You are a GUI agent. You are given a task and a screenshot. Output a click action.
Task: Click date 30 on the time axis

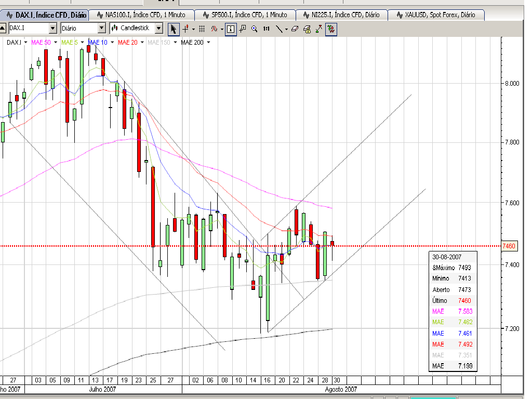tap(337, 380)
